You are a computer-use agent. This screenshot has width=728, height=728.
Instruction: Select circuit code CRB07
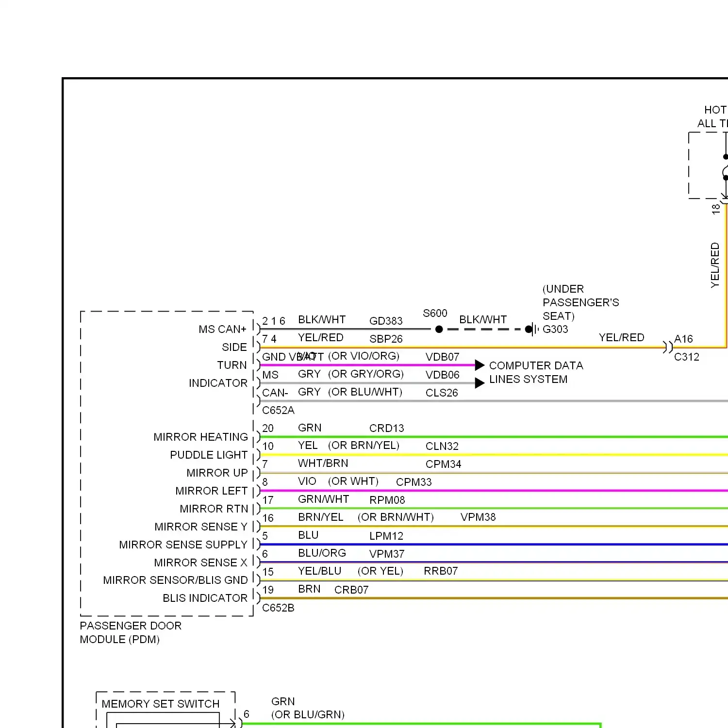[351, 590]
